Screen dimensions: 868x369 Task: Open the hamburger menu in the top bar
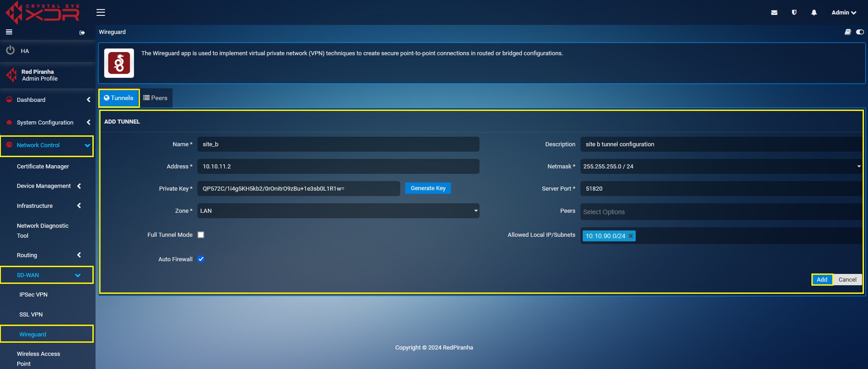[x=101, y=13]
